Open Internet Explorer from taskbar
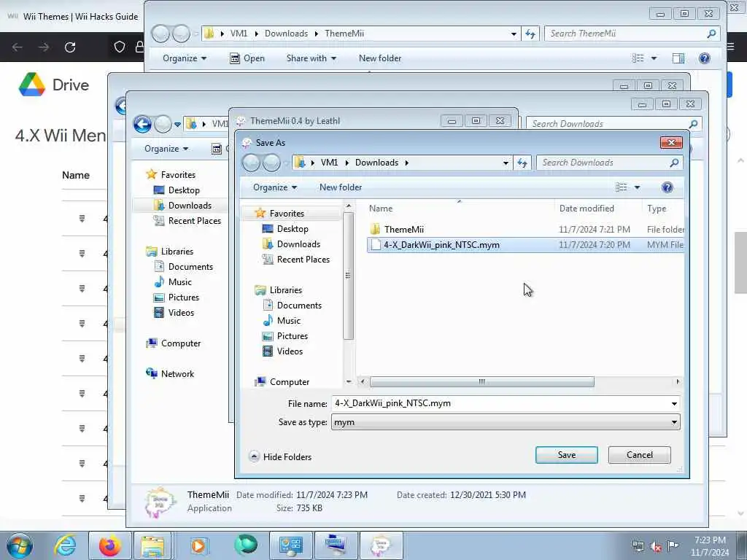This screenshot has width=747, height=560. [x=65, y=545]
